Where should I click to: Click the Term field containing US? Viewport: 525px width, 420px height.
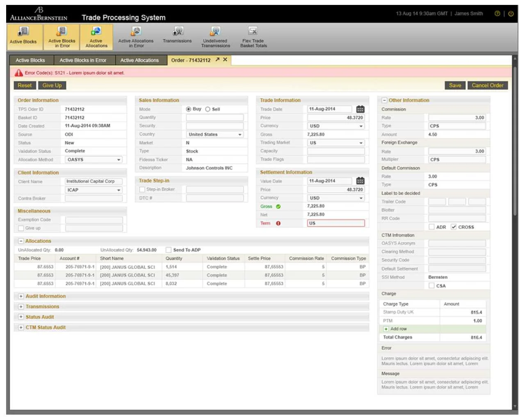click(336, 223)
